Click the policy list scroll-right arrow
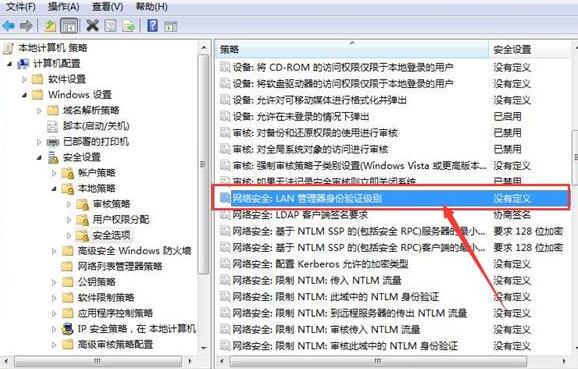The width and height of the screenshot is (578, 369). coord(564,361)
